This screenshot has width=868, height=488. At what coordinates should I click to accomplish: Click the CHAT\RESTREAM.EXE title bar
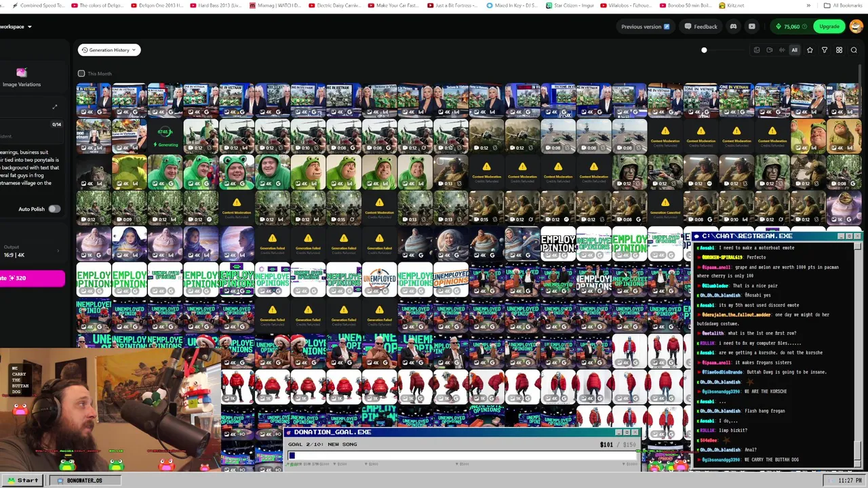pos(776,236)
